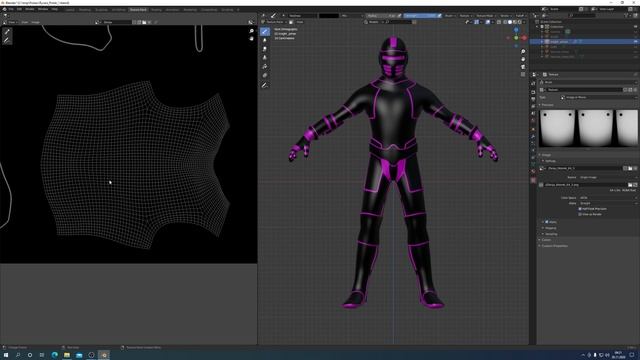
Task: Open the Edit menu
Action: pyautogui.click(x=19, y=9)
